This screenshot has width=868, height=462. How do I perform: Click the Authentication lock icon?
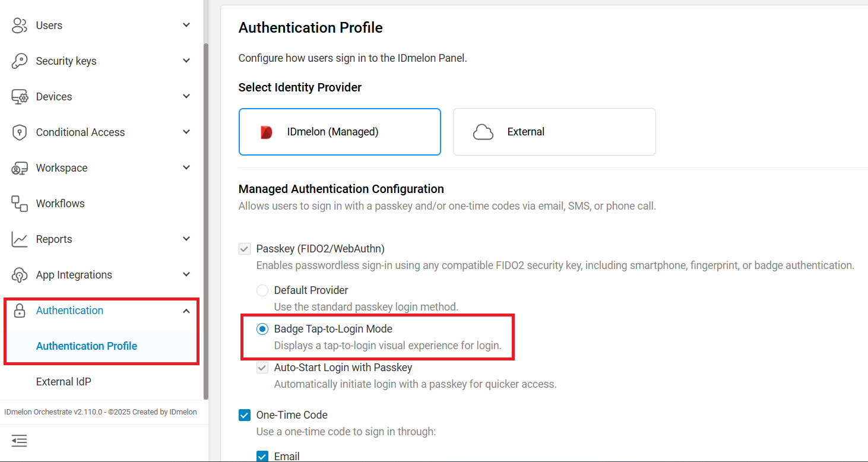point(18,310)
